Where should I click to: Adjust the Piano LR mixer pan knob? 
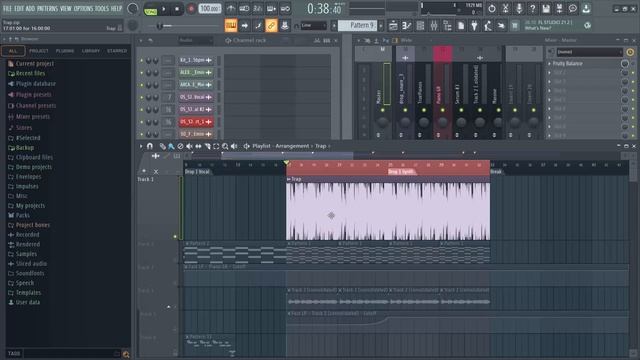point(442,122)
